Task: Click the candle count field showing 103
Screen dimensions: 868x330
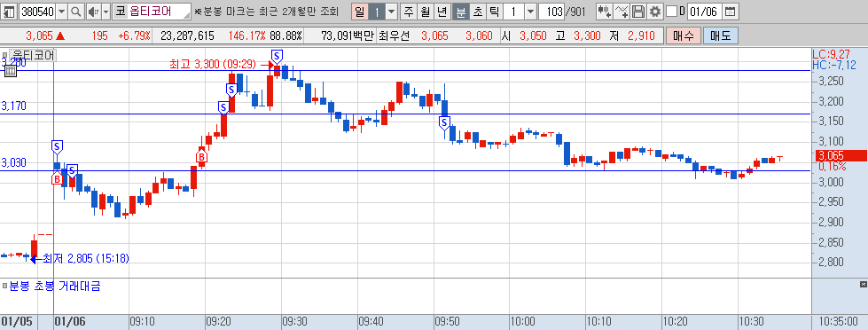Action: [551, 11]
